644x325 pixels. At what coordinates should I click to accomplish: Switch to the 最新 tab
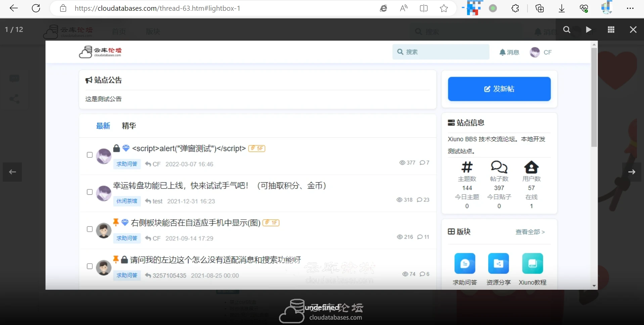click(x=103, y=126)
